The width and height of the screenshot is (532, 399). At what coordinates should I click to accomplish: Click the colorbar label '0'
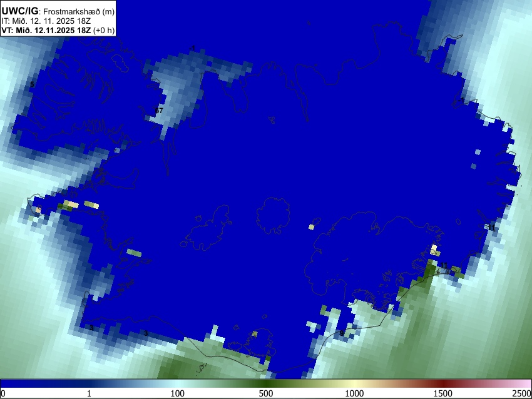[3, 393]
